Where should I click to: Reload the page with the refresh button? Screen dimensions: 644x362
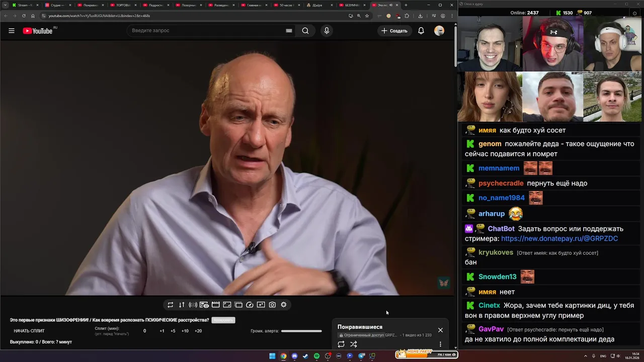[24, 16]
